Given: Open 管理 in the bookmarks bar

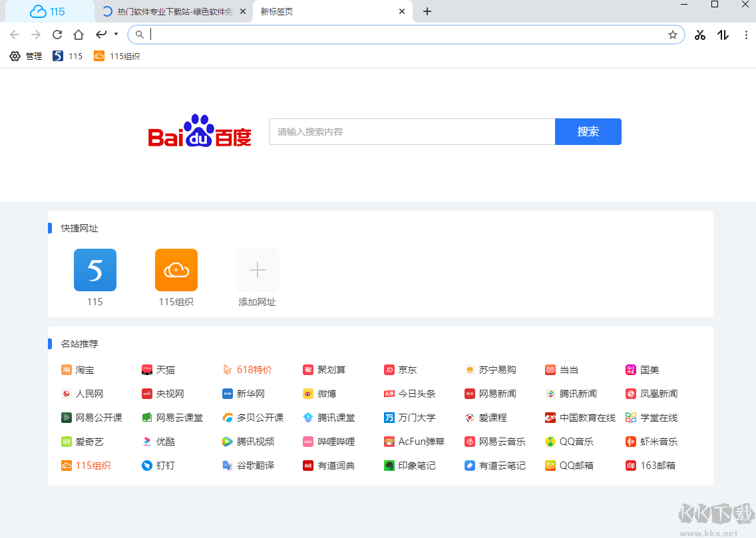Looking at the screenshot, I should (26, 57).
